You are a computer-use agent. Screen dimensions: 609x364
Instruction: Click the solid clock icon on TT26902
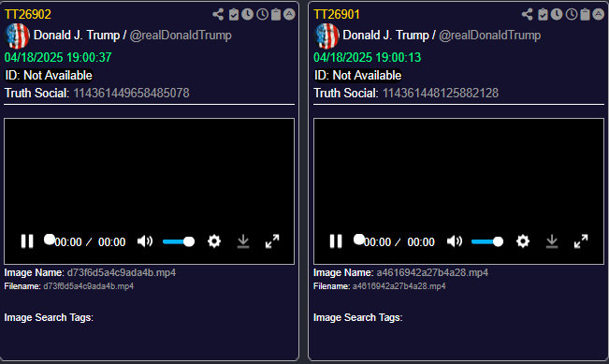(247, 15)
